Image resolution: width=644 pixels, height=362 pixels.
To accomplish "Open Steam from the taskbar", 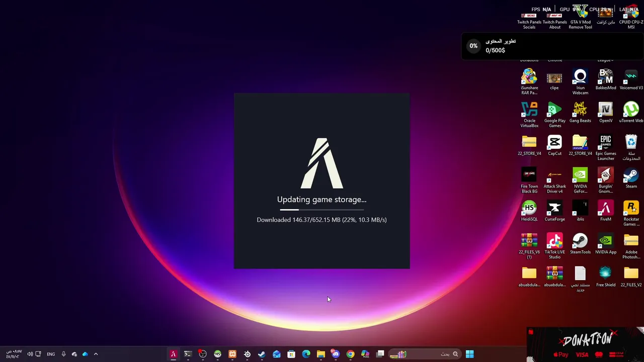I will [x=262, y=354].
